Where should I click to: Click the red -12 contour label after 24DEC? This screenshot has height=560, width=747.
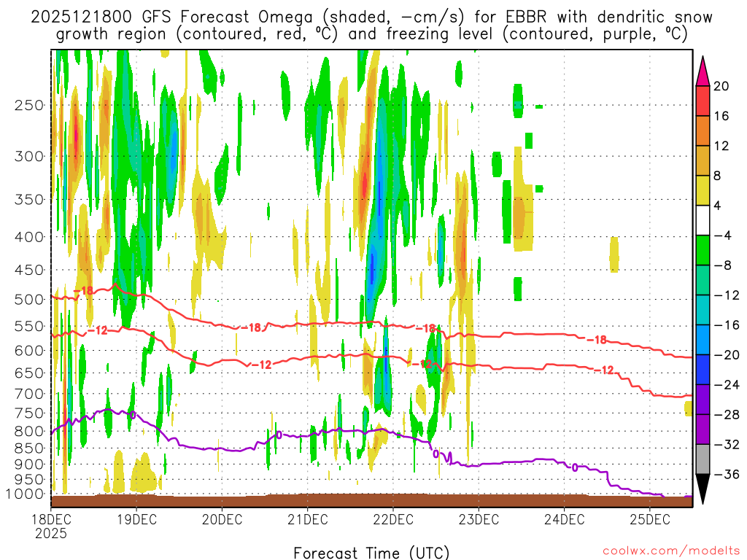tap(604, 370)
